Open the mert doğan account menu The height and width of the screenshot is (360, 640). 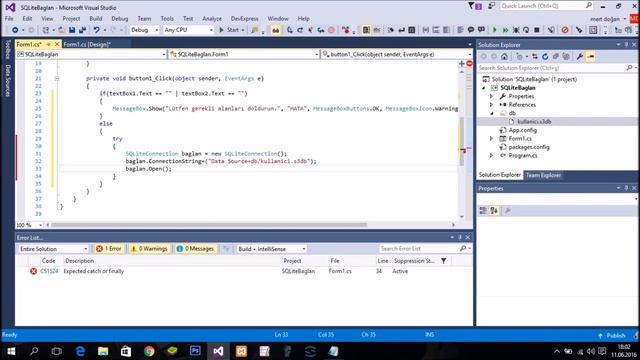(x=608, y=19)
